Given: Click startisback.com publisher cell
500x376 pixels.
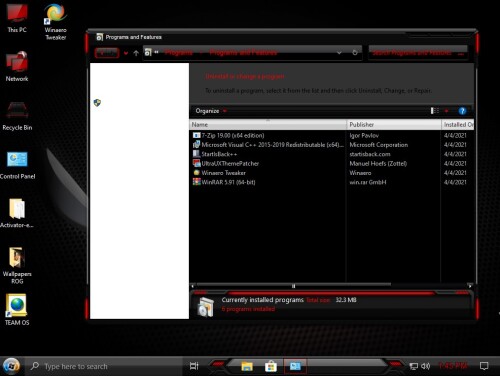Looking at the screenshot, I should point(370,154).
